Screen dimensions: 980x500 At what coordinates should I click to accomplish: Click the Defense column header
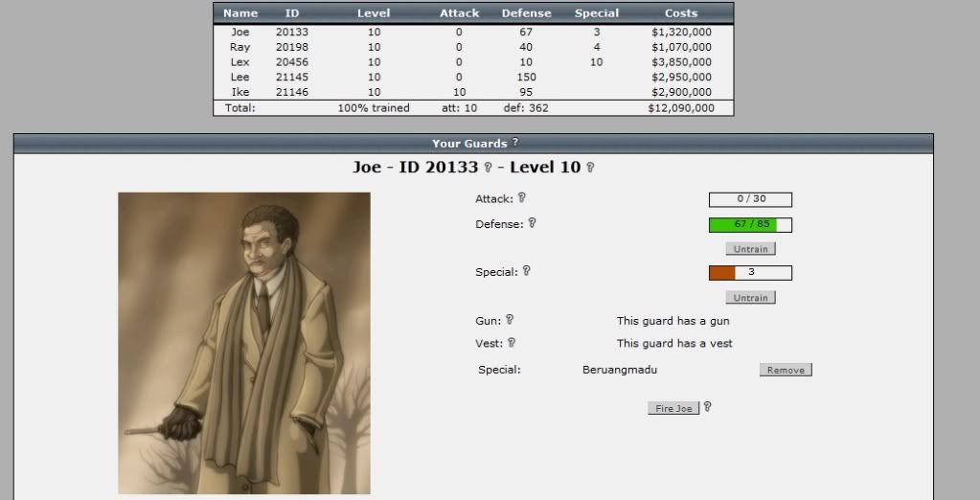point(526,13)
